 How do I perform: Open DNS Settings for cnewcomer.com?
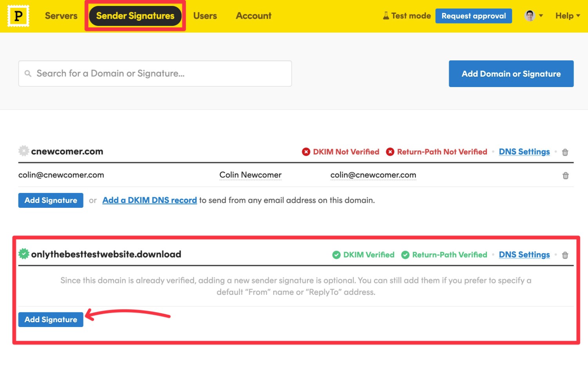point(524,152)
